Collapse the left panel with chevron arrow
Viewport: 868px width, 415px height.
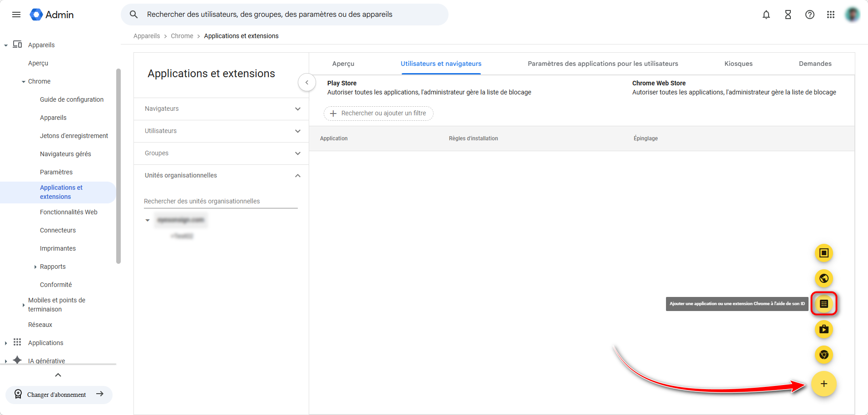[x=307, y=83]
